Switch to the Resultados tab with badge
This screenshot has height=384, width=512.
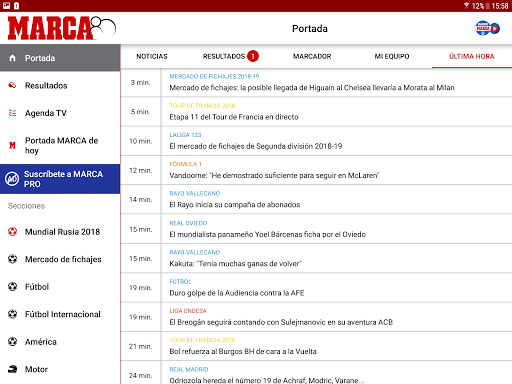(x=230, y=56)
